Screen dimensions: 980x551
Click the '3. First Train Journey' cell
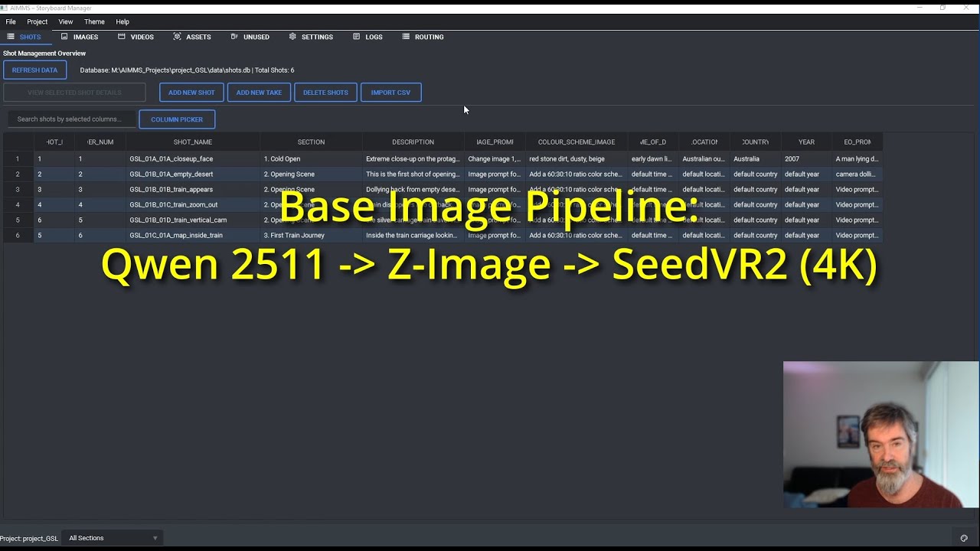pyautogui.click(x=311, y=236)
